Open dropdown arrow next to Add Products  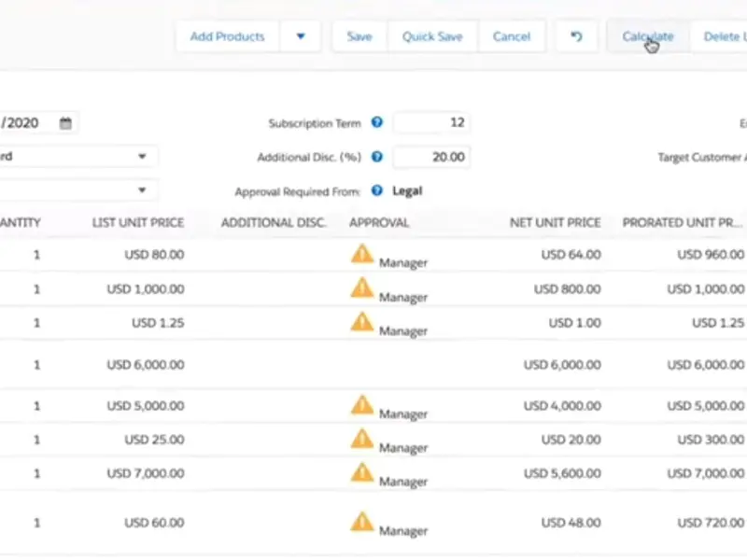tap(301, 36)
